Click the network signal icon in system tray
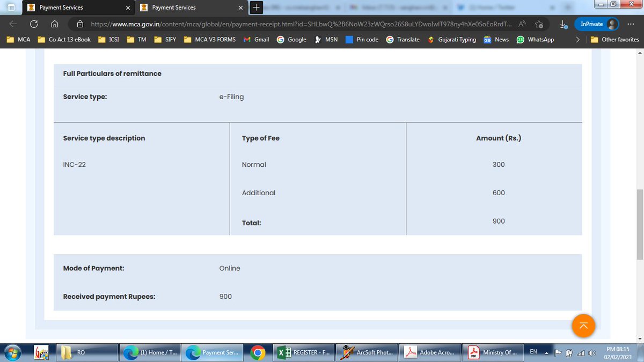 [581, 352]
